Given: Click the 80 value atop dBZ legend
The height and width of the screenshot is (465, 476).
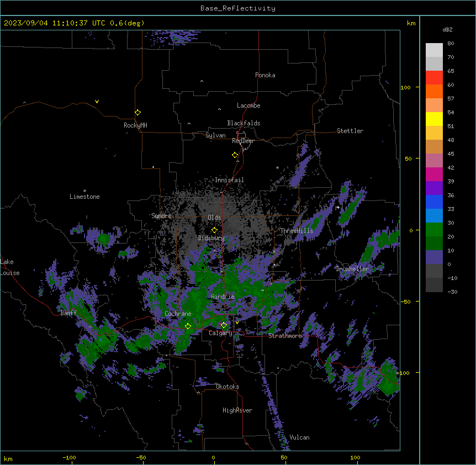Looking at the screenshot, I should [451, 44].
